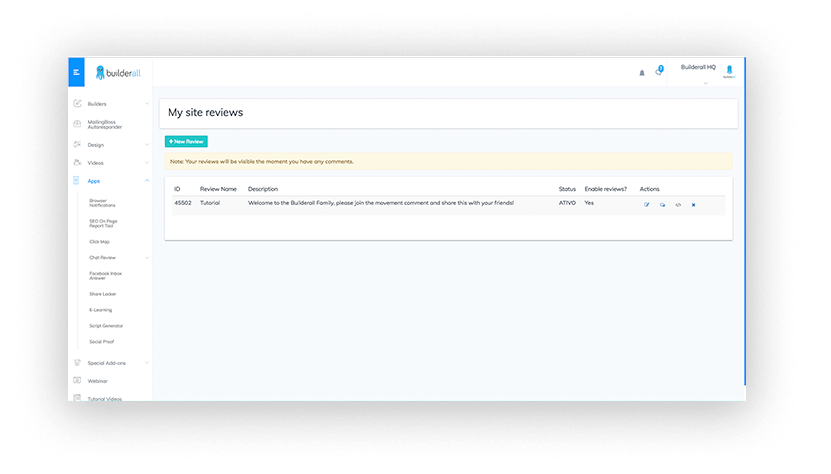Click the tag icon with badge
This screenshot has height=474, width=831.
click(659, 72)
